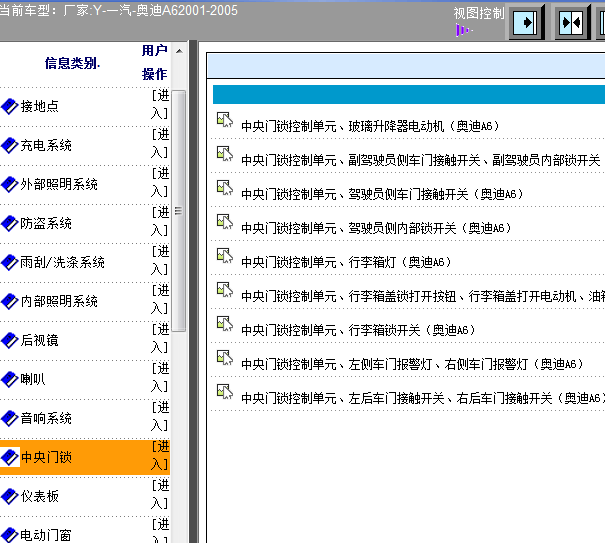Click the book icon beside 接地点

coord(10,107)
